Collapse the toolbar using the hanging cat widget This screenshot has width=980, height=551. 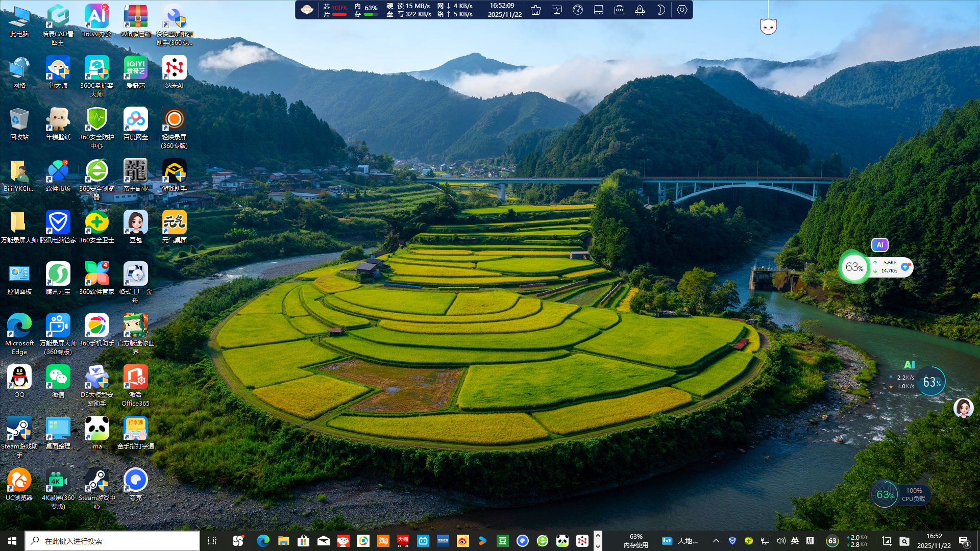769,26
